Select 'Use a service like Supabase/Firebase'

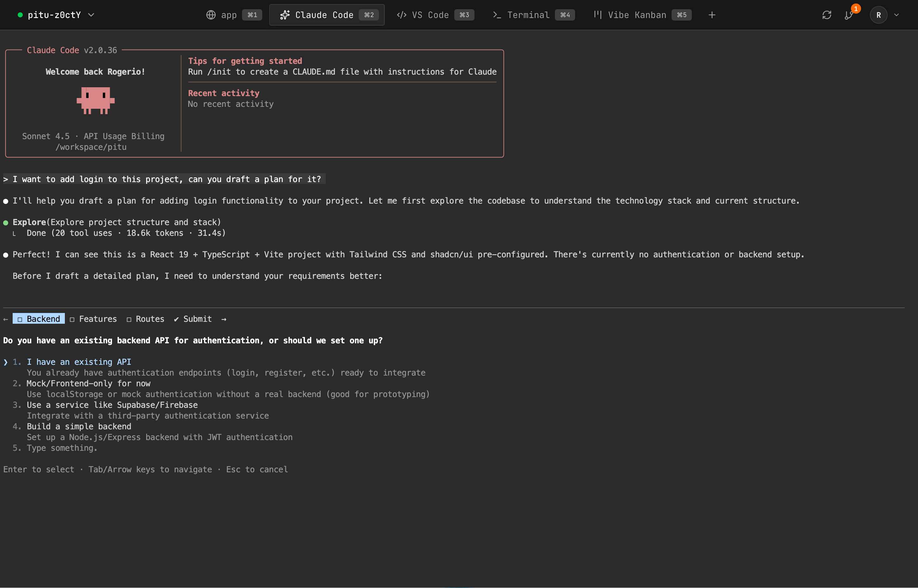(112, 405)
